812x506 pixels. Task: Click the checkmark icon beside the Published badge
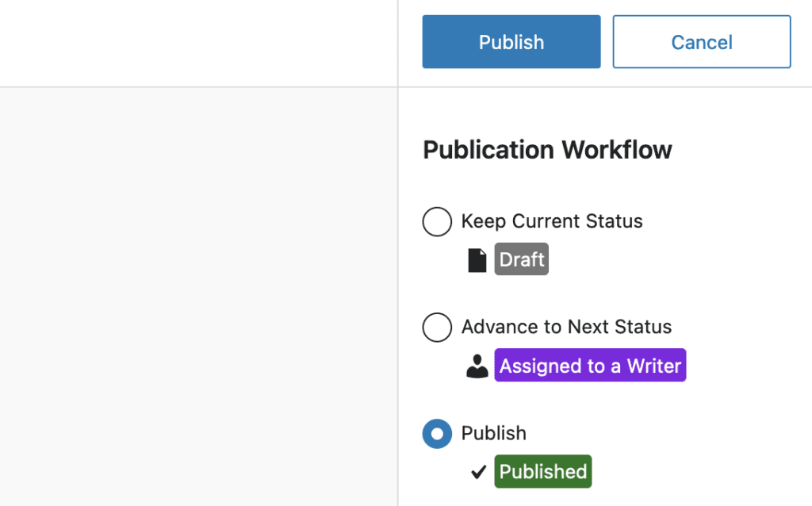click(x=477, y=471)
